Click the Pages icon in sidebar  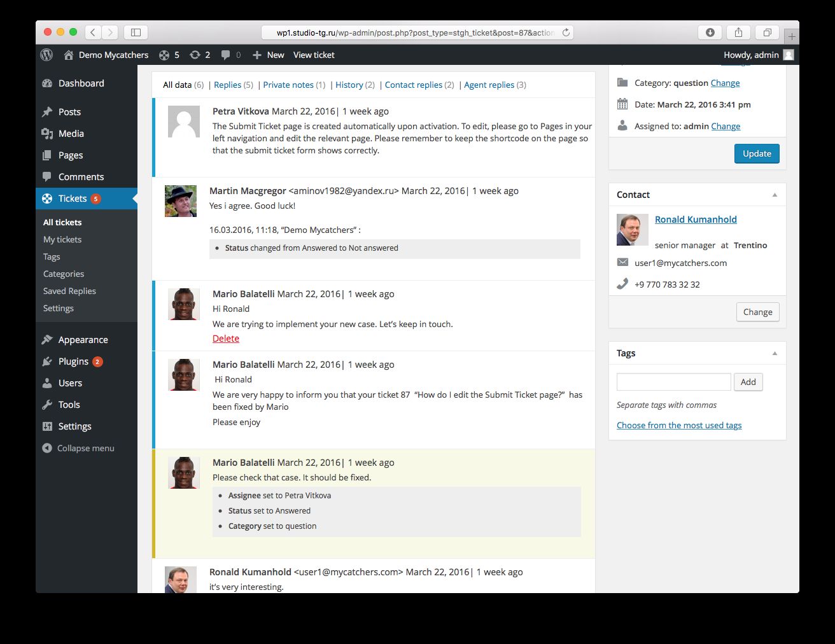tap(47, 155)
